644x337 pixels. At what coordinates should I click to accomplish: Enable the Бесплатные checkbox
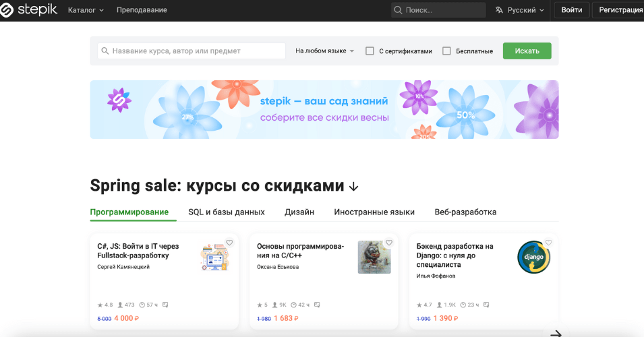point(446,51)
